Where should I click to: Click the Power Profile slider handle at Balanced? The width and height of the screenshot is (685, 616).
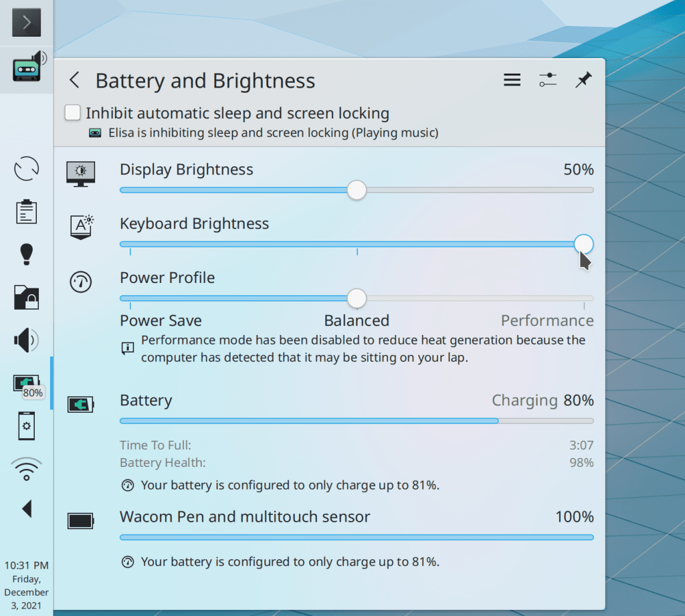pyautogui.click(x=357, y=298)
